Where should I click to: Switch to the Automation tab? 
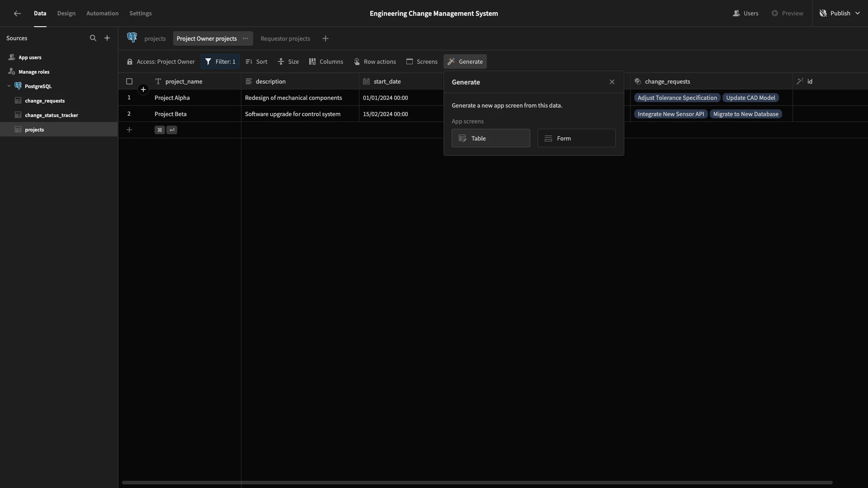[x=103, y=14]
